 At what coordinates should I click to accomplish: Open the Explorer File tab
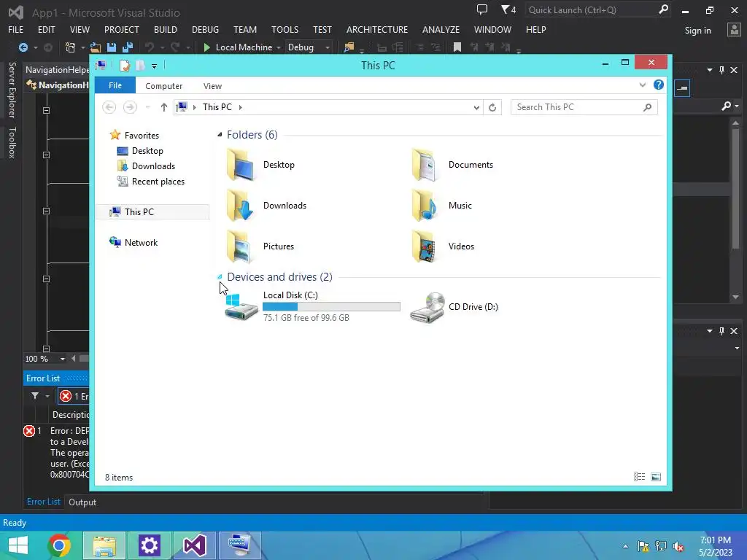point(115,85)
